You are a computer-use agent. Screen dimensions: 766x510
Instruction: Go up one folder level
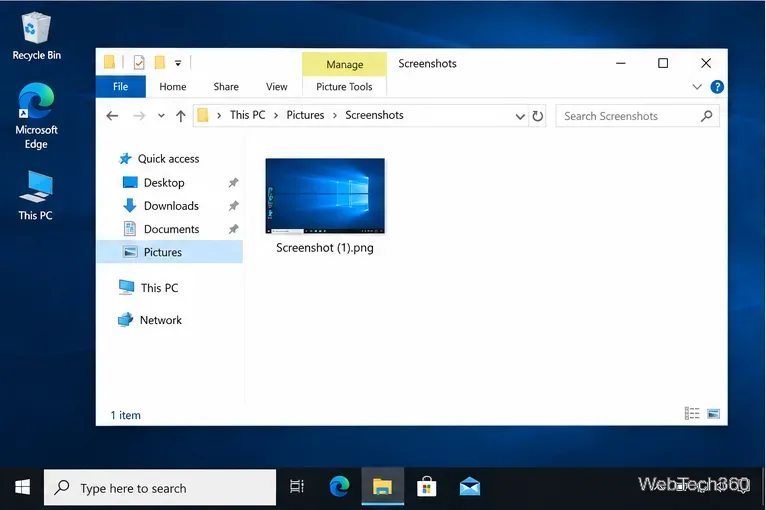coord(181,116)
